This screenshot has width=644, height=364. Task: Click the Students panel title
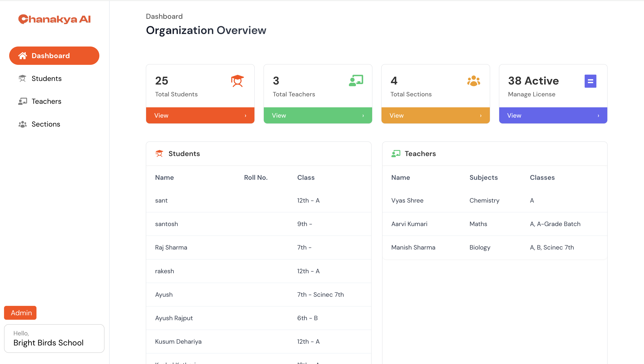click(184, 154)
